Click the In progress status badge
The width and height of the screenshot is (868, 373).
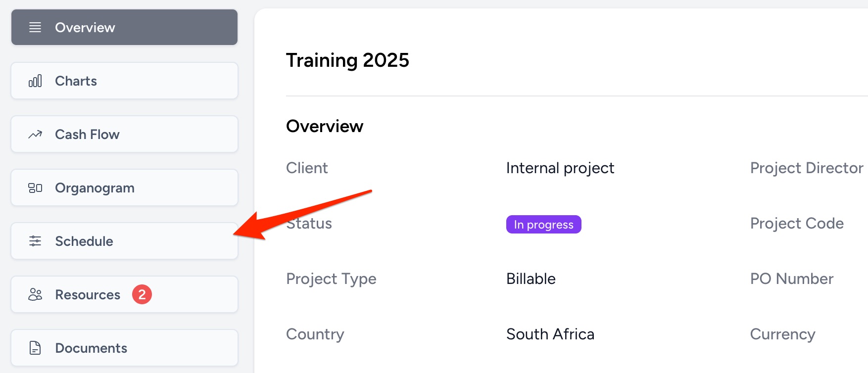point(543,225)
